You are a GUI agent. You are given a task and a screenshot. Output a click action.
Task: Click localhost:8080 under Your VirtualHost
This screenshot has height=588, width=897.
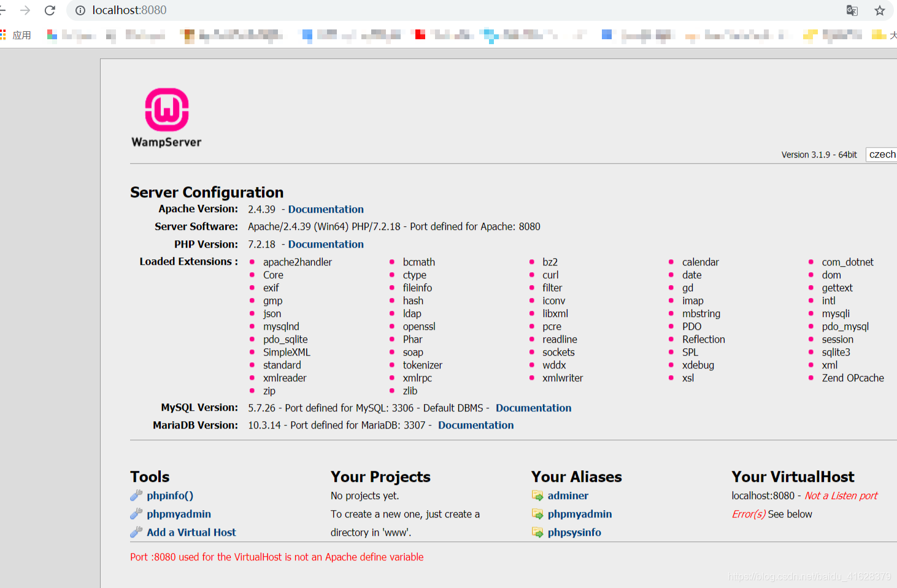[x=763, y=495]
